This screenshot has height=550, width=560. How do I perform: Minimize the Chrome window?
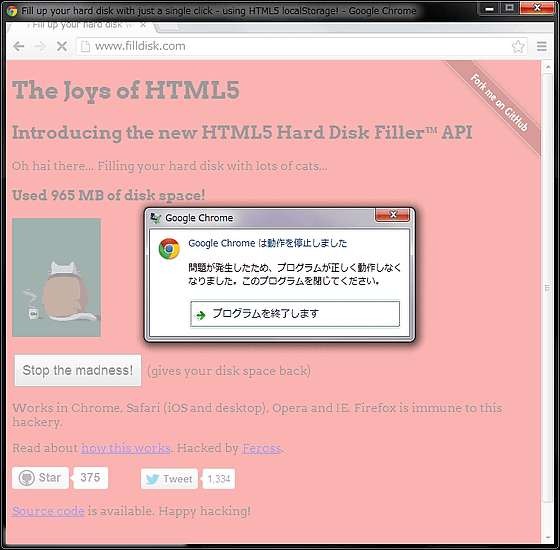coord(490,8)
